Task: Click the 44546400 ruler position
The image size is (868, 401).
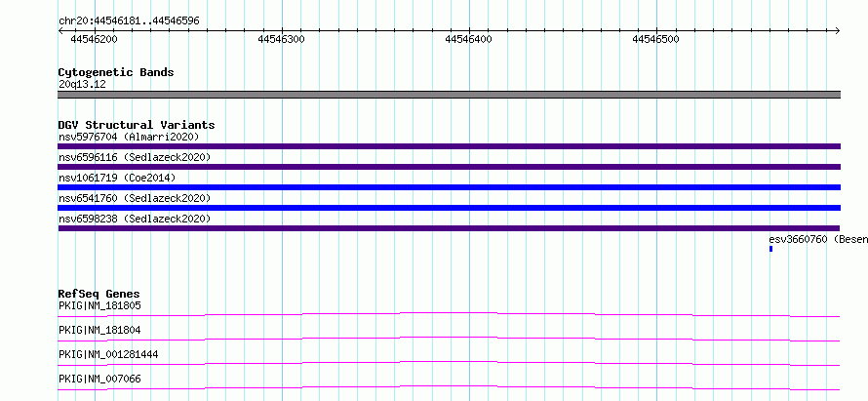Action: pyautogui.click(x=468, y=39)
